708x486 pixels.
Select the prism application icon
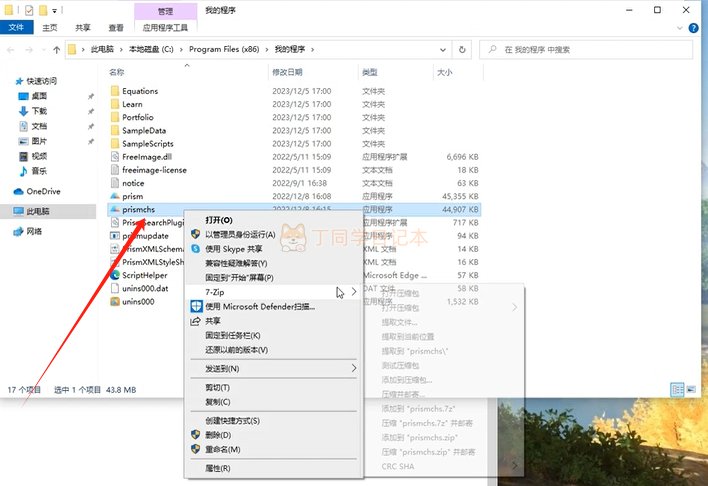point(115,196)
